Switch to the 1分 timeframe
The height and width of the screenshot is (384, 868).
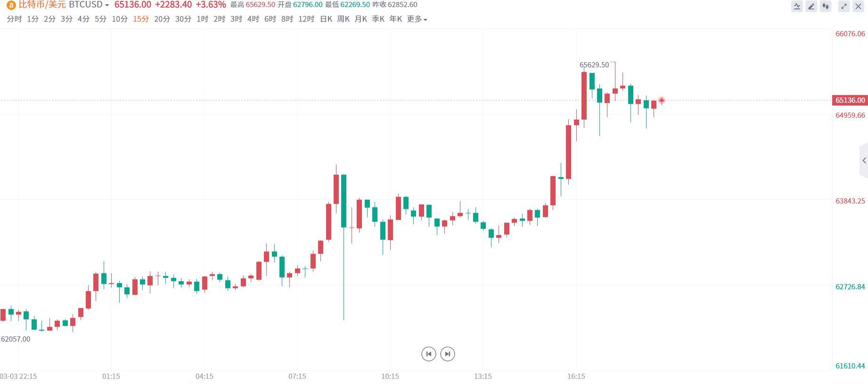click(x=33, y=19)
